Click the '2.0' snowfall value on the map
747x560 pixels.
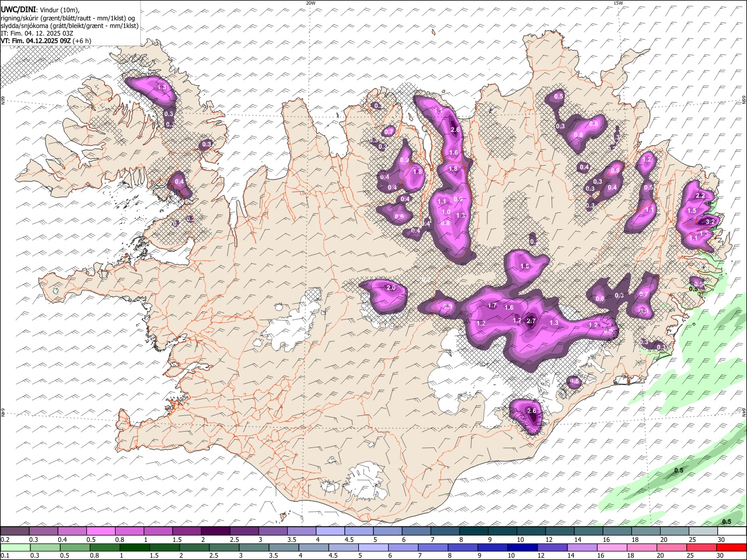391,288
